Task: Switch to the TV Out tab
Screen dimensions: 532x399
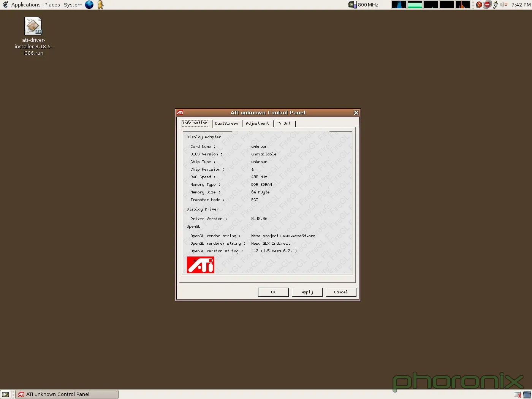Action: click(x=283, y=123)
